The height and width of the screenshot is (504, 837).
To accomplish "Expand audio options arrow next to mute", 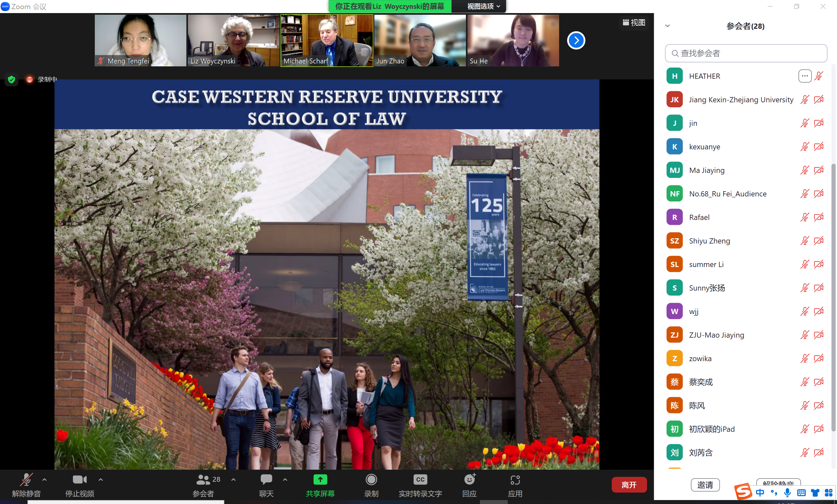I will point(44,479).
